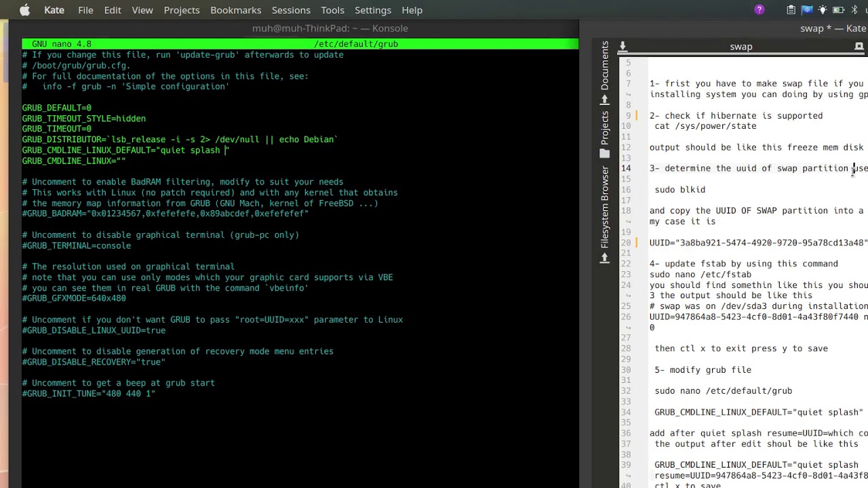Open the Bookmarks menu
Viewport: 868px width, 488px height.
tap(235, 10)
